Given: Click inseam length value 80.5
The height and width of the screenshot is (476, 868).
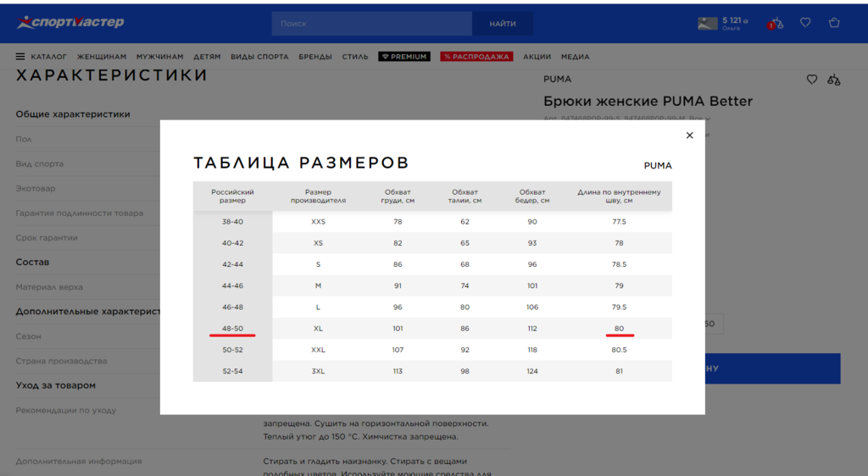Looking at the screenshot, I should [619, 350].
